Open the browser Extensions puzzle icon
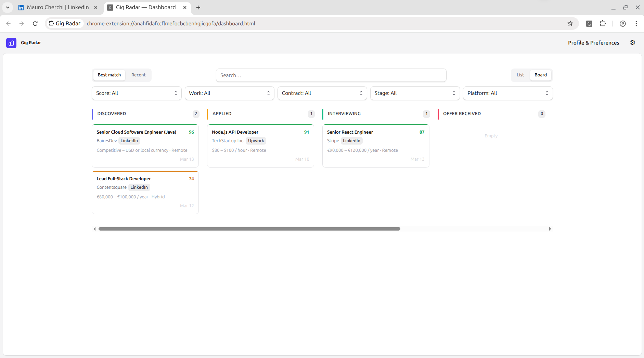Screen dimensions: 644x358 (603, 24)
